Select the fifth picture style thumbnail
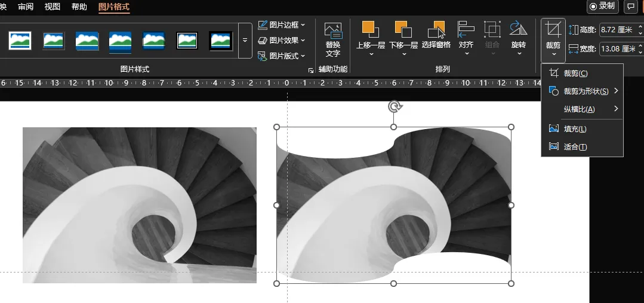The width and height of the screenshot is (644, 303). (153, 41)
